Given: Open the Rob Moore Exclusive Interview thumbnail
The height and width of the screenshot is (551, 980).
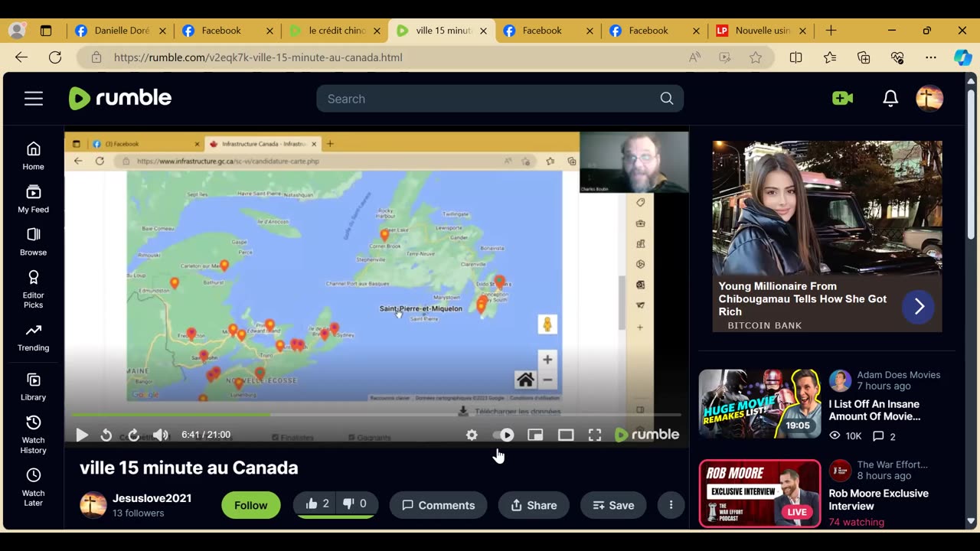Looking at the screenshot, I should 759,494.
